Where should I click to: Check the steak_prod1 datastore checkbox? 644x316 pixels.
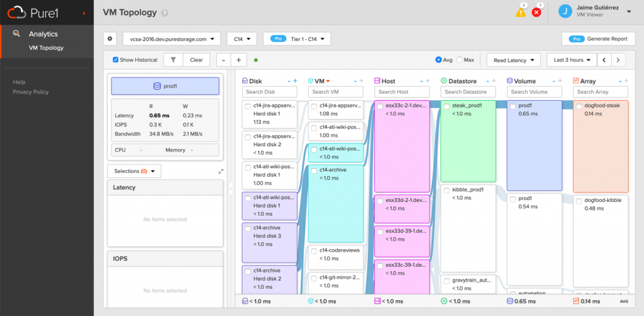coord(447,106)
